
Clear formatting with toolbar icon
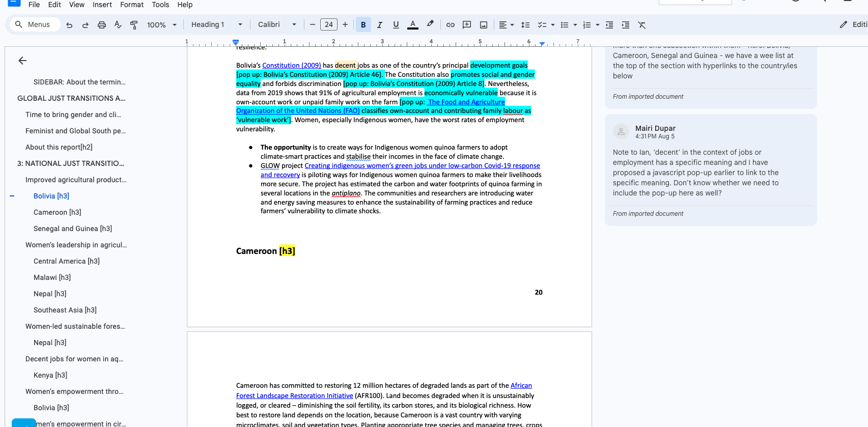[642, 25]
